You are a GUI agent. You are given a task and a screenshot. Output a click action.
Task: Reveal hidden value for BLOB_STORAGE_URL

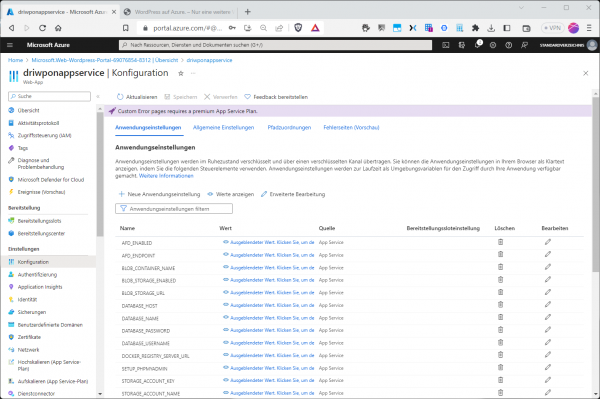click(x=268, y=292)
